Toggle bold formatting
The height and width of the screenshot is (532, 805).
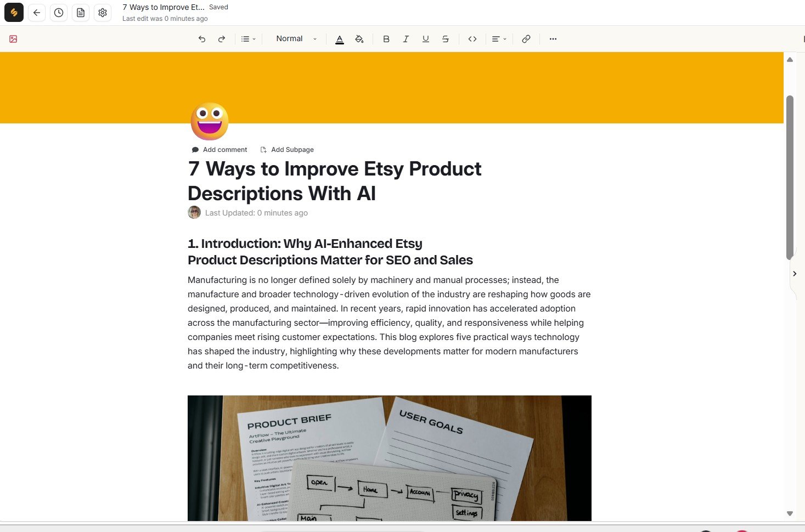(x=386, y=39)
